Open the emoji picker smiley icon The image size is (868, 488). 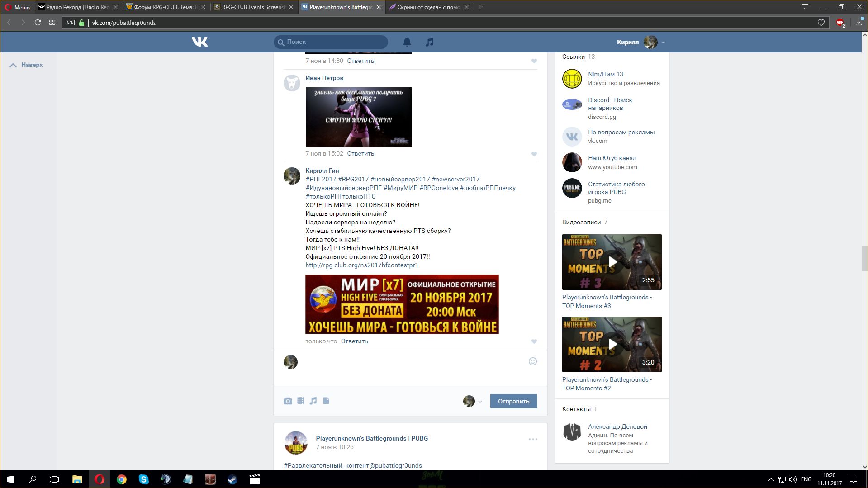click(x=533, y=361)
